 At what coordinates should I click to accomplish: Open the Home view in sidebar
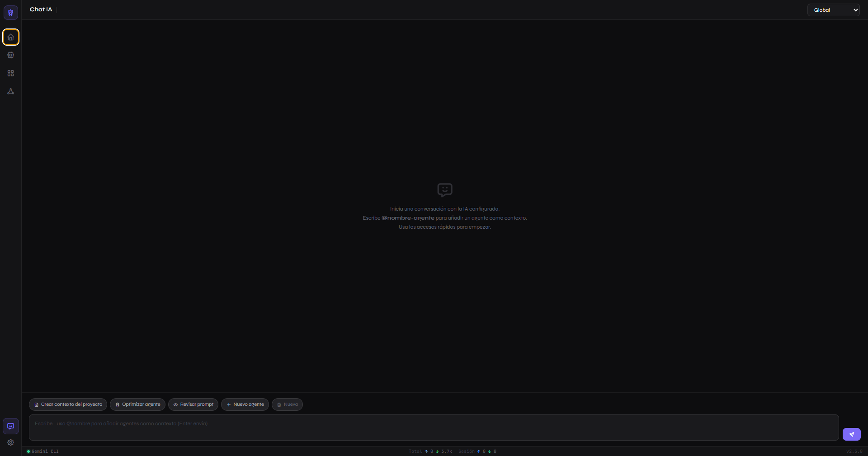pos(11,37)
